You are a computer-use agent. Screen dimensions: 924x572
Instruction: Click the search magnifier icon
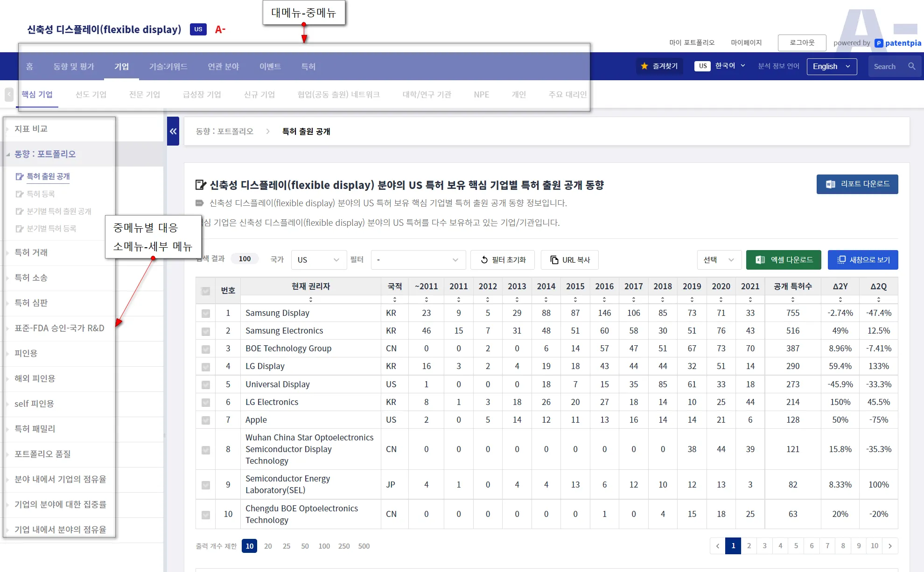coord(911,66)
